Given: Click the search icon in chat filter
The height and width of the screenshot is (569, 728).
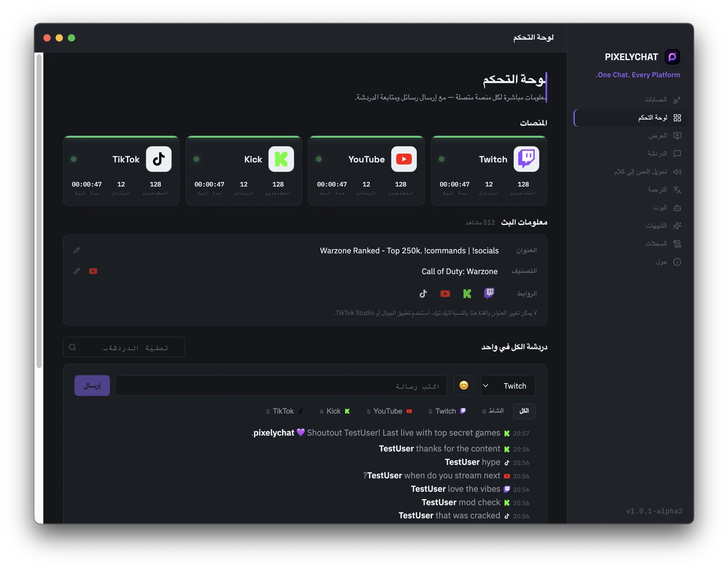Looking at the screenshot, I should 72,347.
